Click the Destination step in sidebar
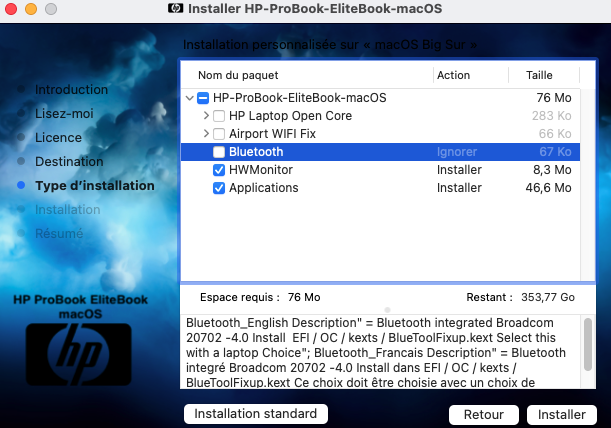611x428 pixels. pyautogui.click(x=69, y=161)
